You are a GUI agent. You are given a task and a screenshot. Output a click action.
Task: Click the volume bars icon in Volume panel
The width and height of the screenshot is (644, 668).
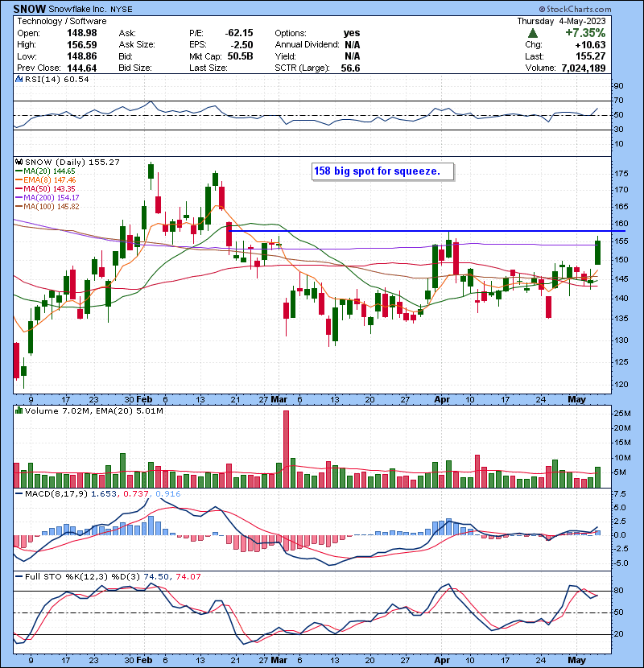[19, 410]
